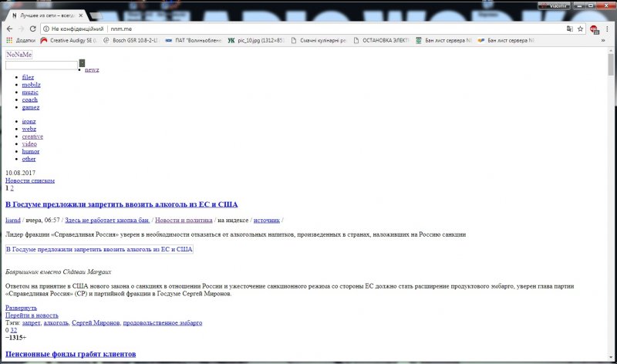Image resolution: width=617 pixels, height=364 pixels.
Task: Show hidden bookmarks with the double chevron
Action: (603, 40)
